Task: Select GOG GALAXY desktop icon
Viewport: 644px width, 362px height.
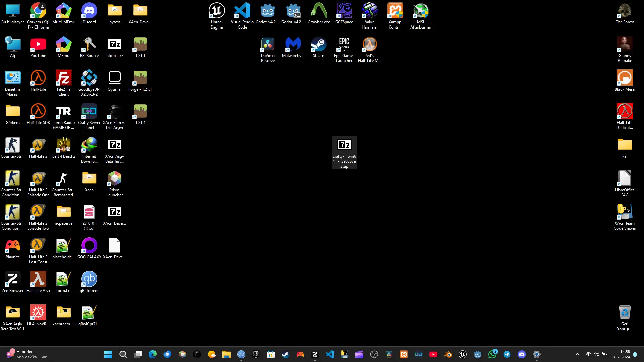Action: pyautogui.click(x=89, y=248)
